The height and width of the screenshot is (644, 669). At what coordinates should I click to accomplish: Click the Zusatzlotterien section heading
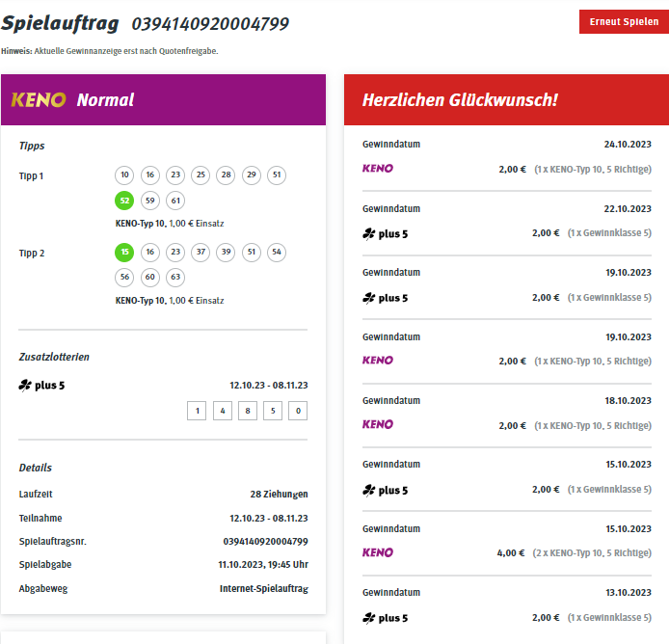[54, 358]
